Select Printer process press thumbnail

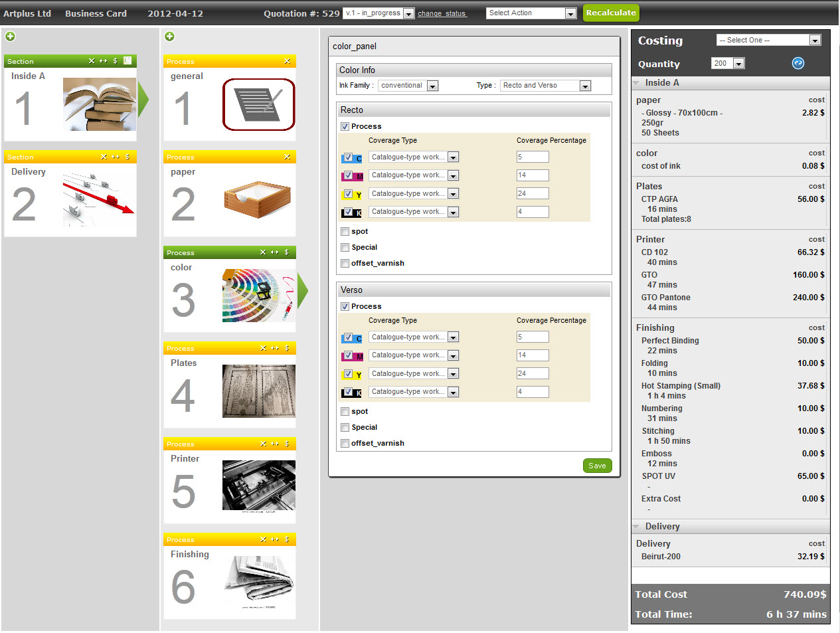point(259,487)
